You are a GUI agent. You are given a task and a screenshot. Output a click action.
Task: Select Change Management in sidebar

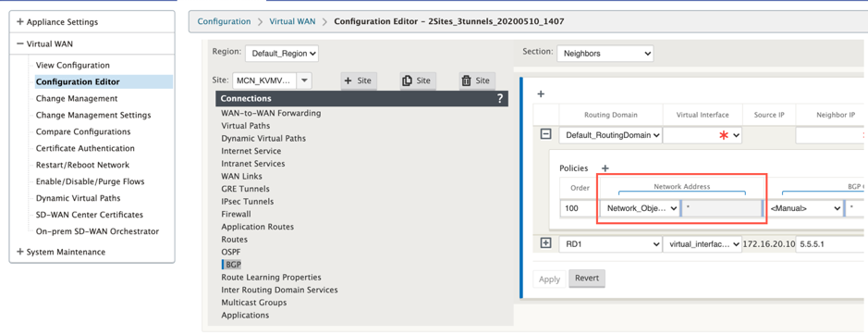pyautogui.click(x=77, y=98)
